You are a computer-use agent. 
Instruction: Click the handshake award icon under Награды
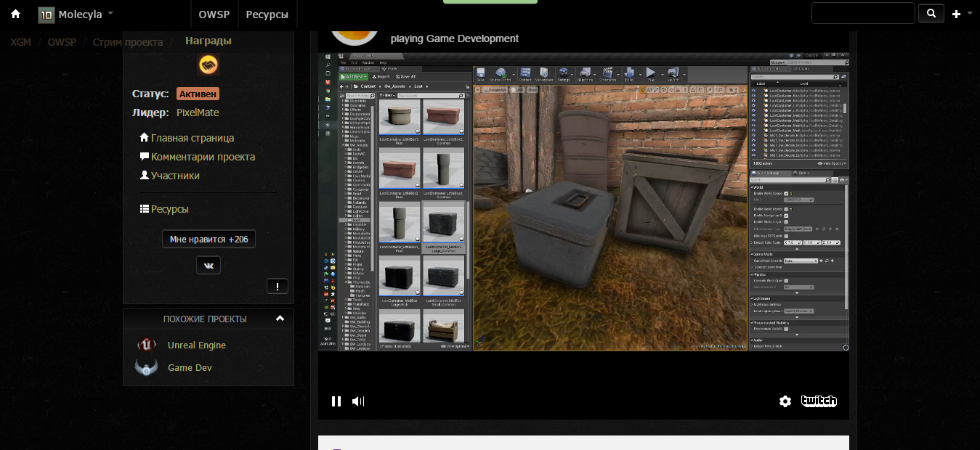click(208, 65)
